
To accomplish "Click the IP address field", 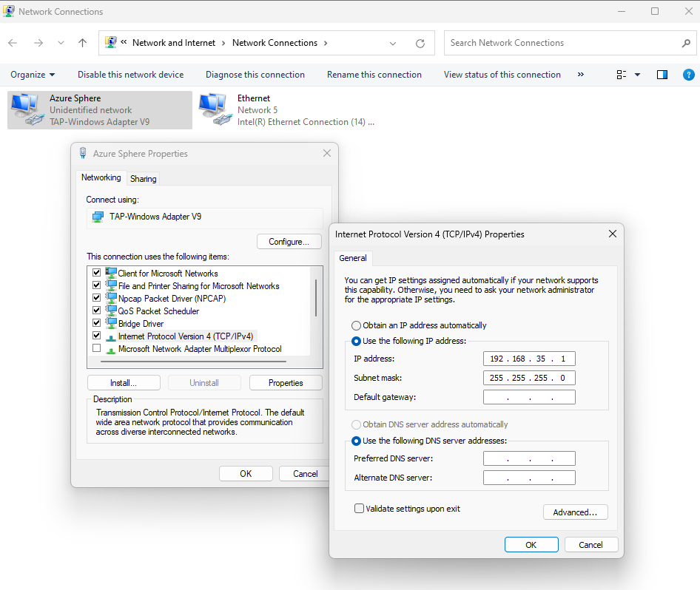I will click(x=529, y=359).
